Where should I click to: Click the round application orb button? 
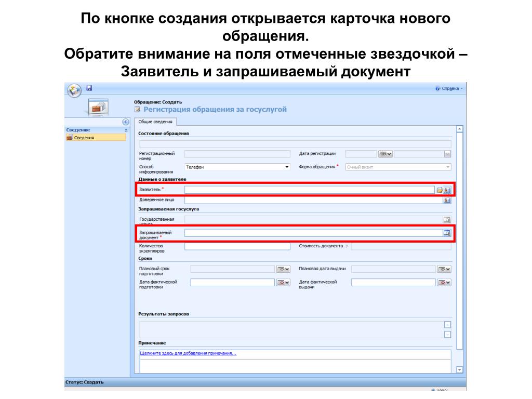(74, 90)
